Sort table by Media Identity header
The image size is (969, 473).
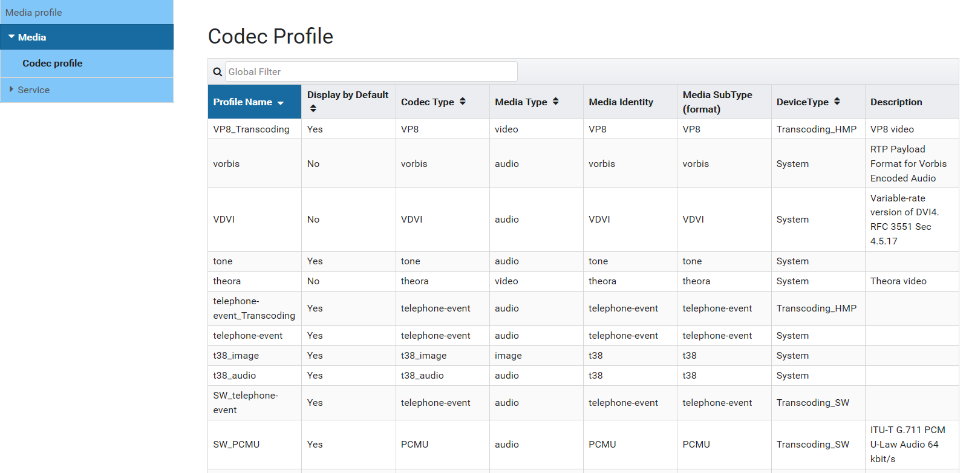click(620, 102)
